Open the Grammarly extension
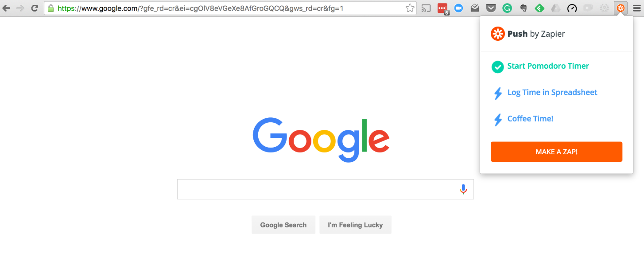Viewport: 644px width, 269px height. 507,8
